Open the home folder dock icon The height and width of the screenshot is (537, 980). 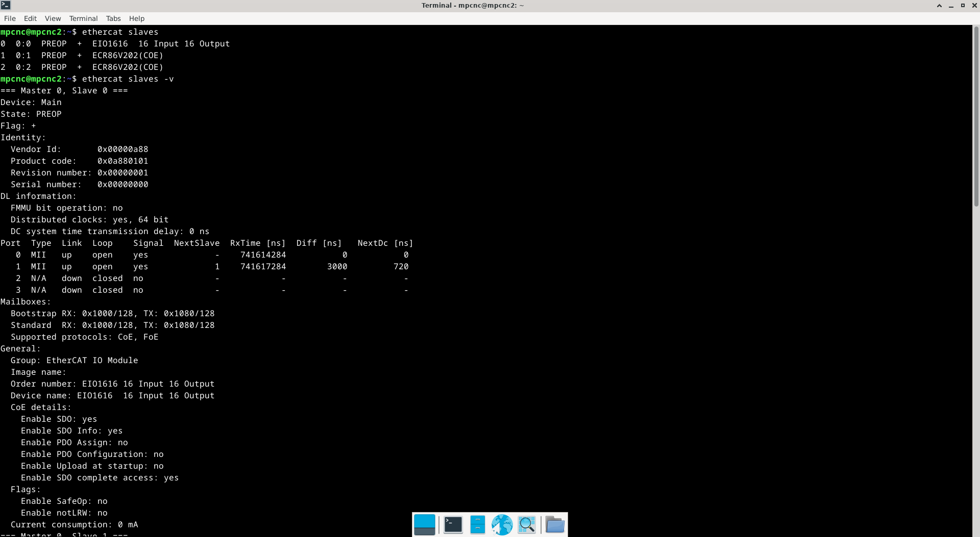[x=555, y=525]
